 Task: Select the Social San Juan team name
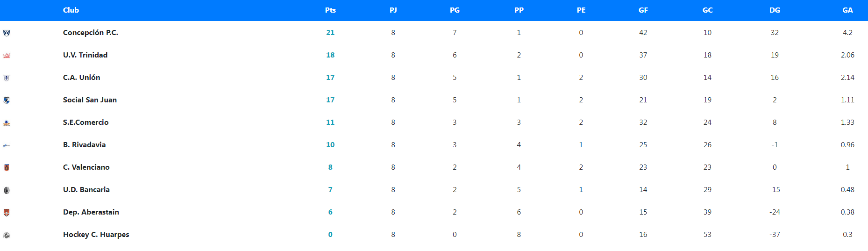90,100
